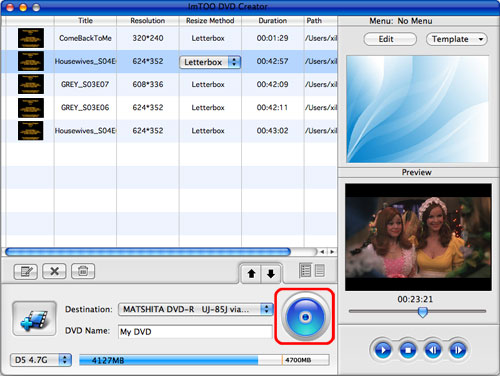
Task: Open the Letterbox resize method dropdown
Action: (210, 62)
